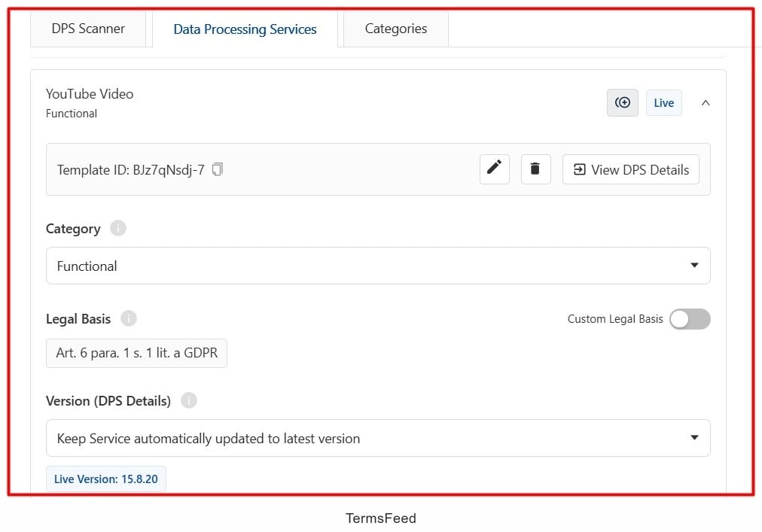Copy the Template ID to clipboard
The width and height of the screenshot is (762, 532).
(217, 169)
